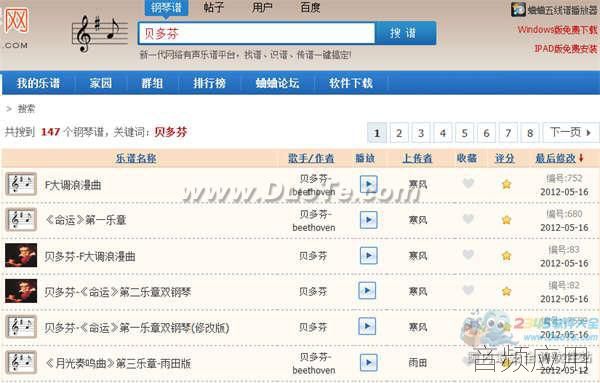This screenshot has width=600, height=383.
Task: Rate 《命运》第一乐章 with the star icon
Action: tap(506, 220)
